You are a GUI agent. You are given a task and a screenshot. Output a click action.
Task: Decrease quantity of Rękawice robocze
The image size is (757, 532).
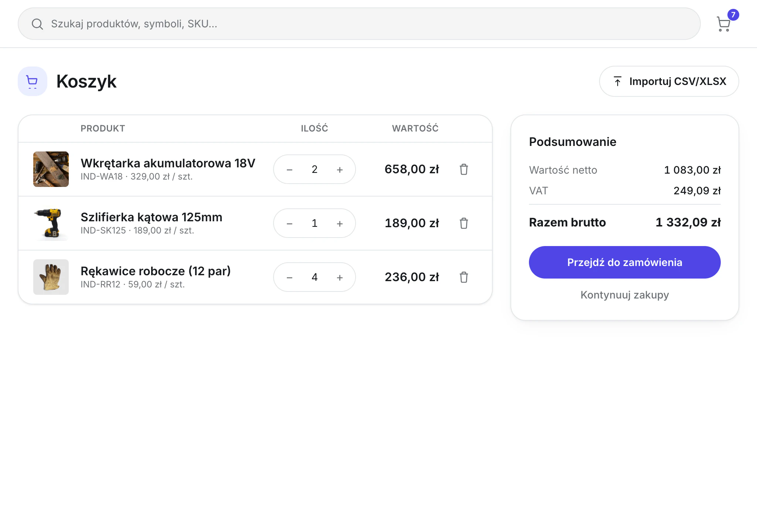(289, 277)
